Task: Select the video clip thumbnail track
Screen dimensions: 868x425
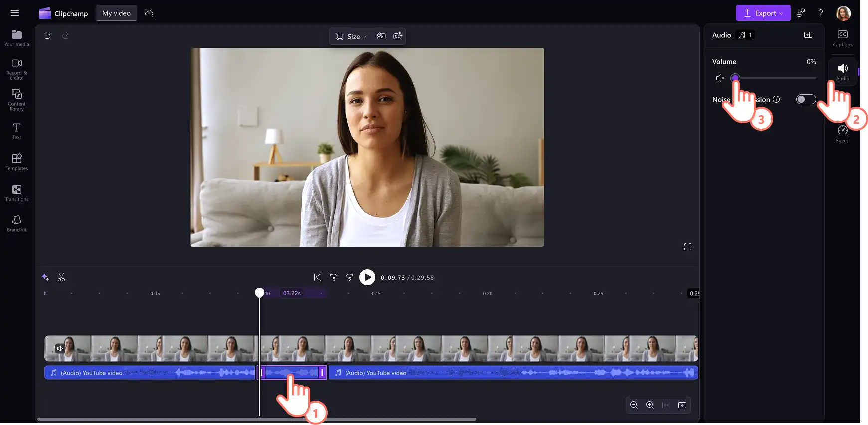Action: 371,348
